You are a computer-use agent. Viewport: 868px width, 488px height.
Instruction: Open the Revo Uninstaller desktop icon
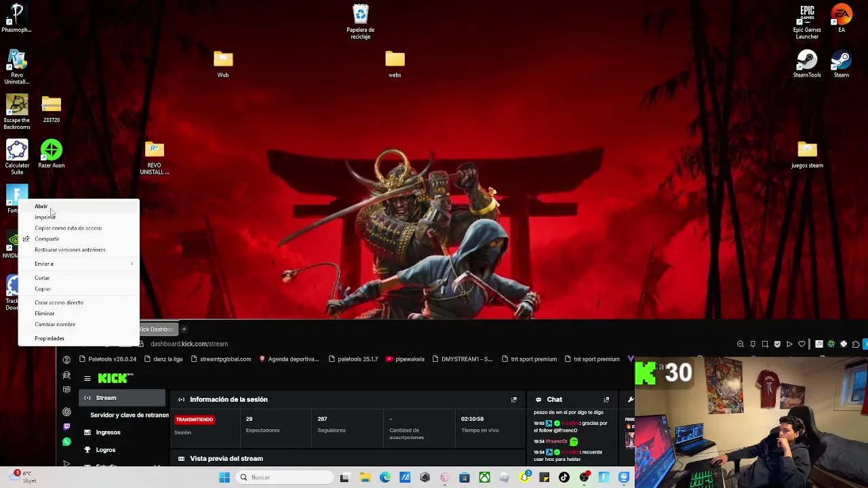click(17, 66)
